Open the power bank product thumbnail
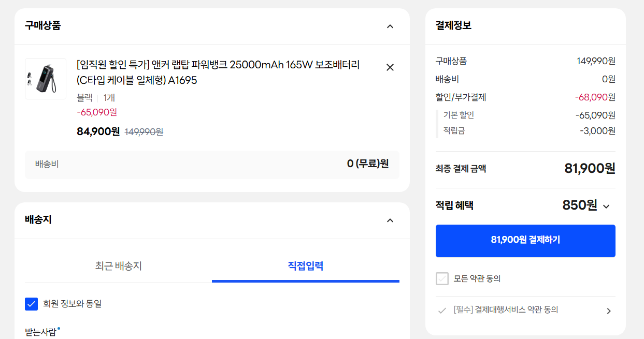Screen dimensions: 644x339 pyautogui.click(x=46, y=79)
